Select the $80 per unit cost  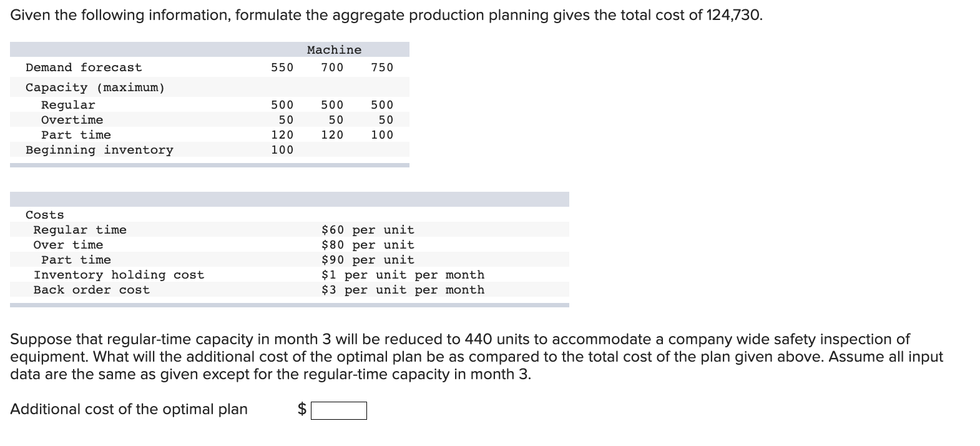(x=368, y=245)
